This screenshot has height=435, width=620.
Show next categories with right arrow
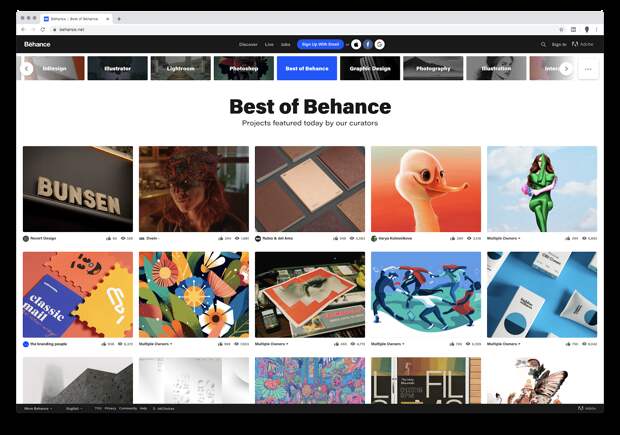pyautogui.click(x=566, y=68)
